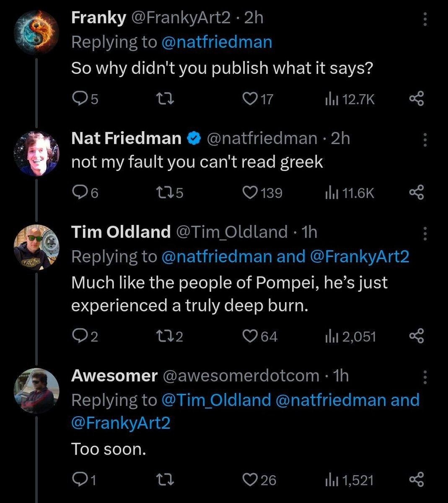This screenshot has height=503, width=448.
Task: Share Tim Oldland's tweet
Action: tap(416, 336)
